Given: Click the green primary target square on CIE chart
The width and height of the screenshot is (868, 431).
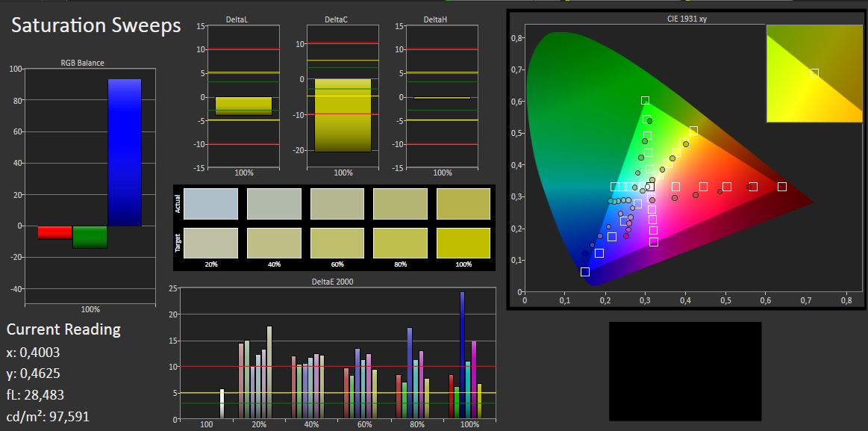Looking at the screenshot, I should pos(645,100).
